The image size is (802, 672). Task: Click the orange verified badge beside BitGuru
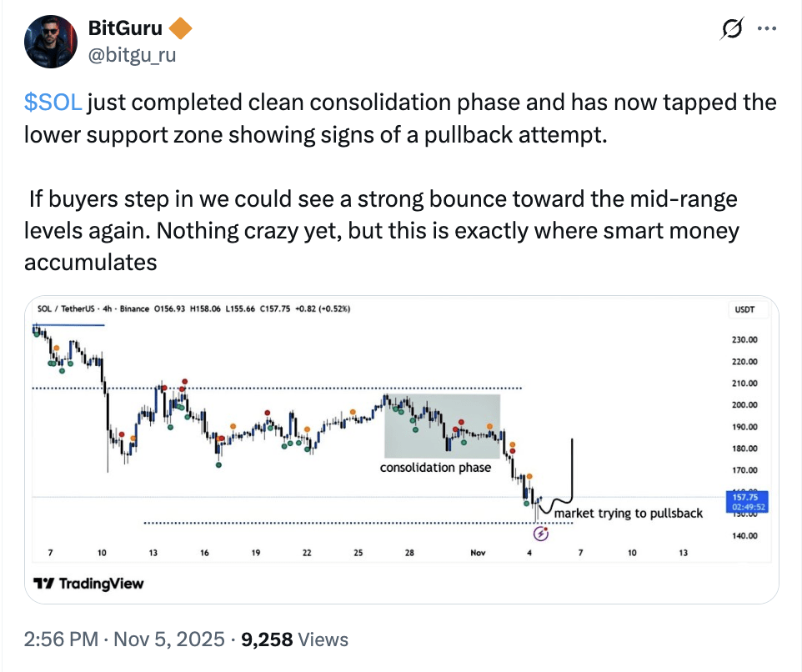[181, 30]
